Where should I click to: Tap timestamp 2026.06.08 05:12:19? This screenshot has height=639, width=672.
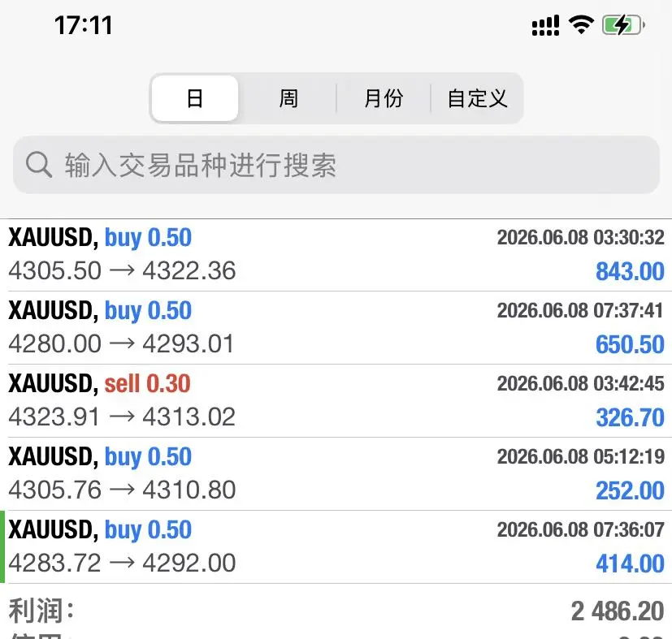point(581,456)
